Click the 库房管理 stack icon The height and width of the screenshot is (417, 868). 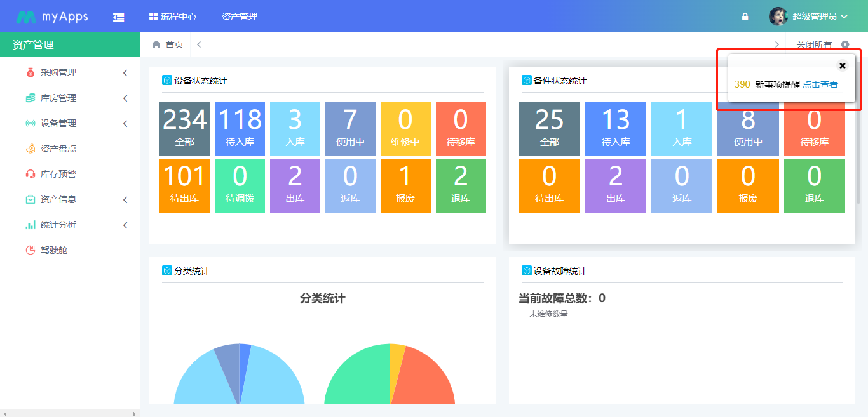coord(31,98)
